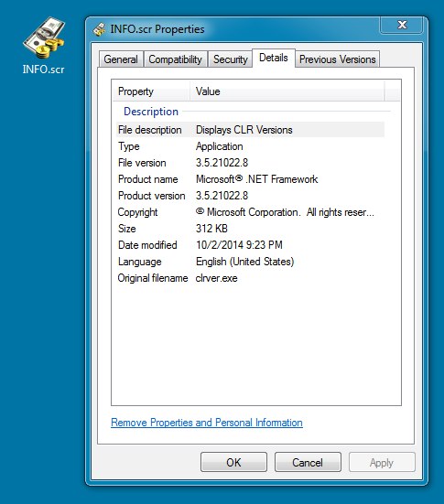Select the Details tab
Screen dimensions: 444x504
[274, 58]
